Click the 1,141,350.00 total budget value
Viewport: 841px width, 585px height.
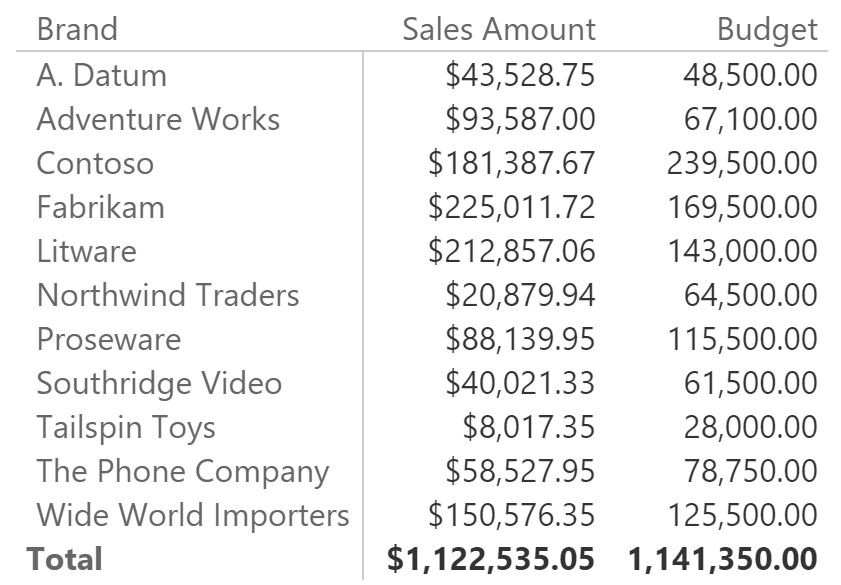pyautogui.click(x=723, y=559)
